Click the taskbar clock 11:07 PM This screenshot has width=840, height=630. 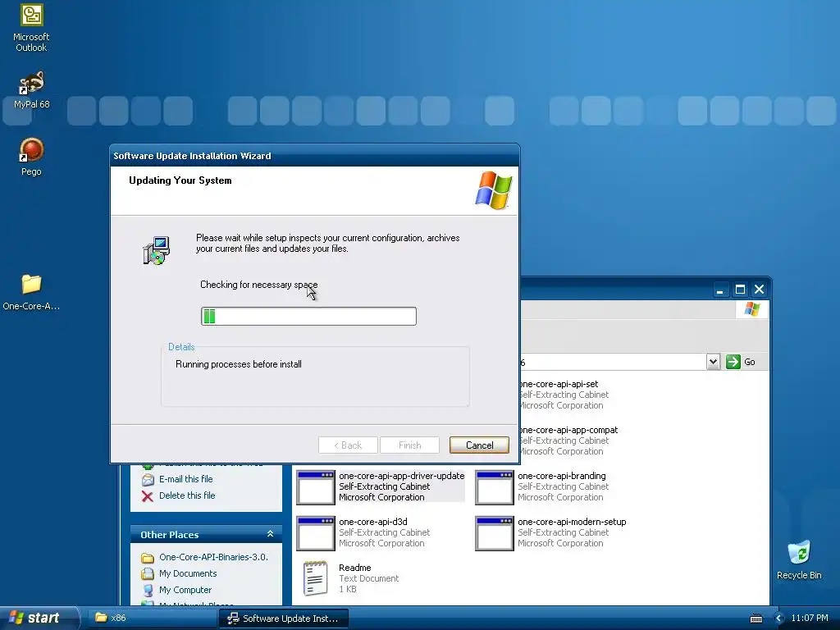click(810, 619)
